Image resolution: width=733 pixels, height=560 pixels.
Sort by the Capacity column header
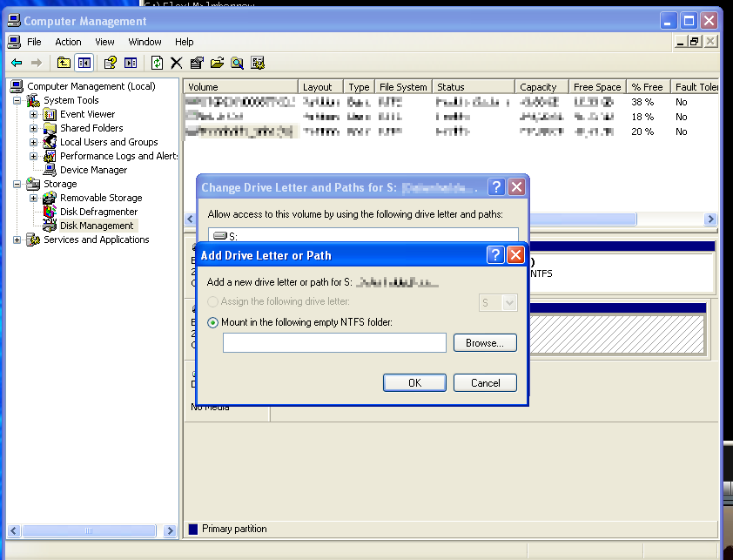(x=541, y=86)
